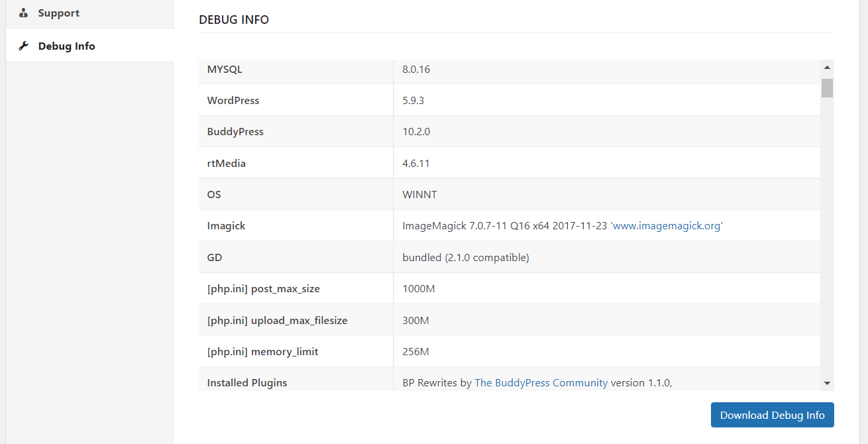
Task: Click the Support person icon in sidebar
Action: click(24, 13)
